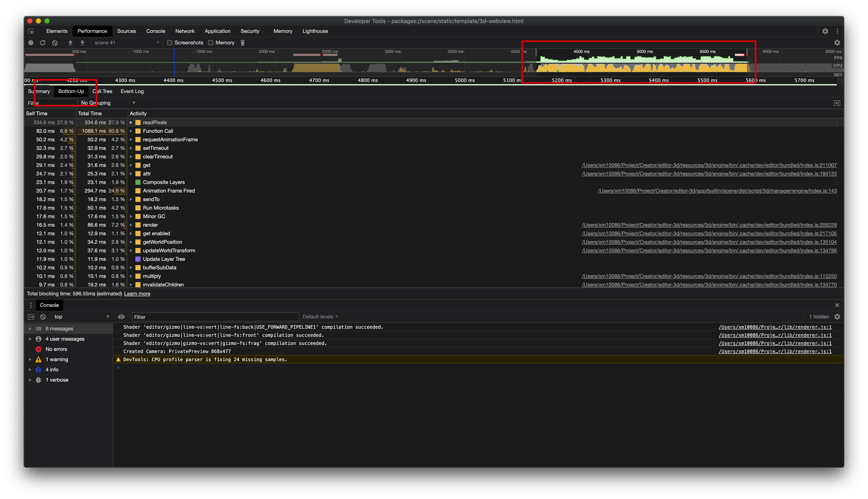Enable the Memory checkbox

click(211, 43)
